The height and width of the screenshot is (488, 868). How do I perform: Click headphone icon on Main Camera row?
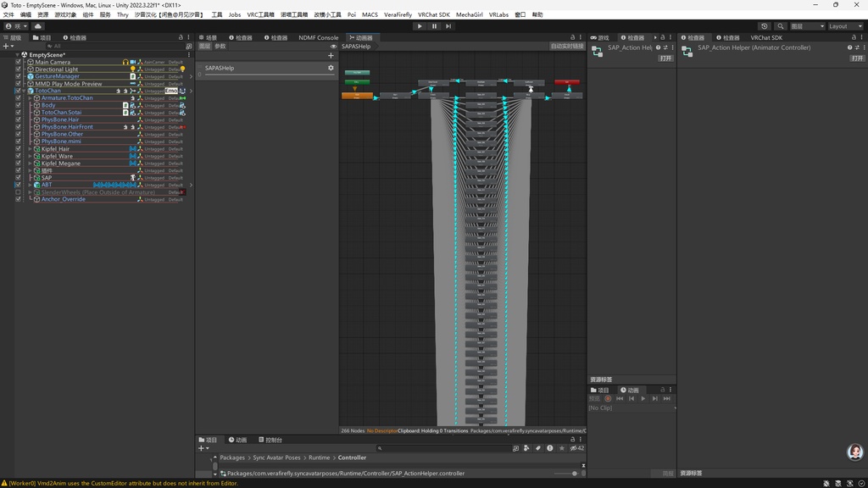tap(125, 62)
